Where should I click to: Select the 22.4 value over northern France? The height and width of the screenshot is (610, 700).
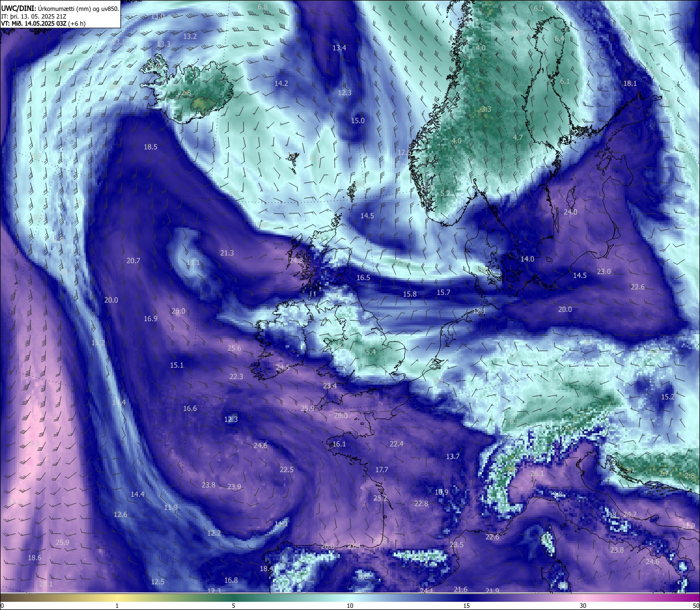click(396, 444)
